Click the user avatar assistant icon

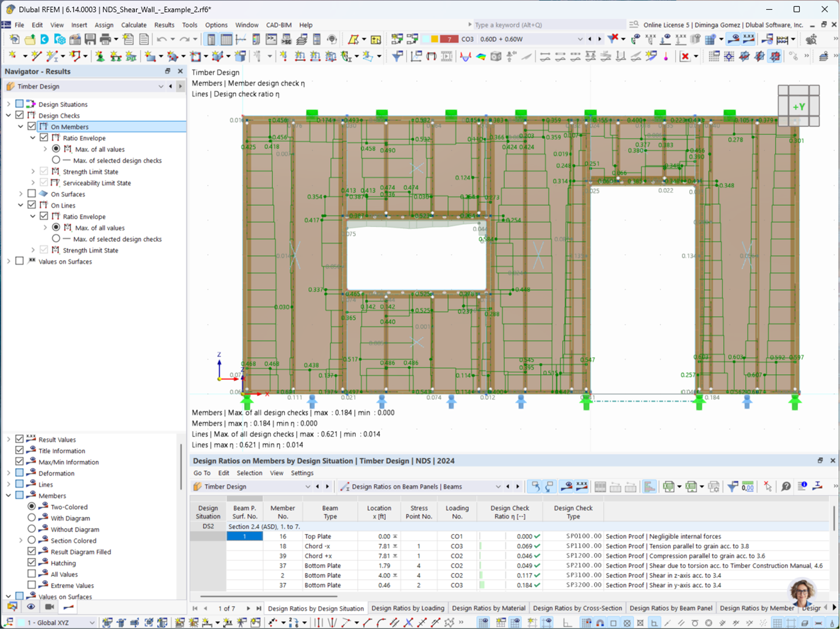pyautogui.click(x=802, y=592)
